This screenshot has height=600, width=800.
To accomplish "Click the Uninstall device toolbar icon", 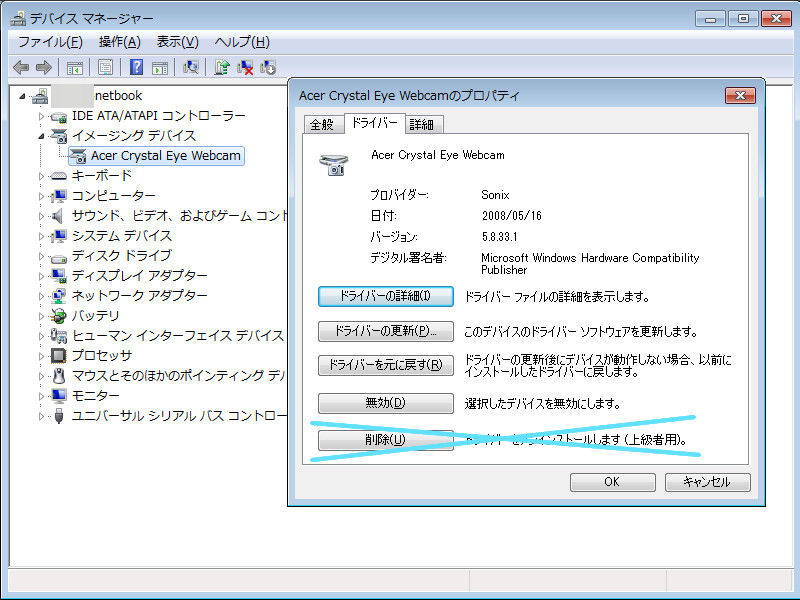I will 247,67.
